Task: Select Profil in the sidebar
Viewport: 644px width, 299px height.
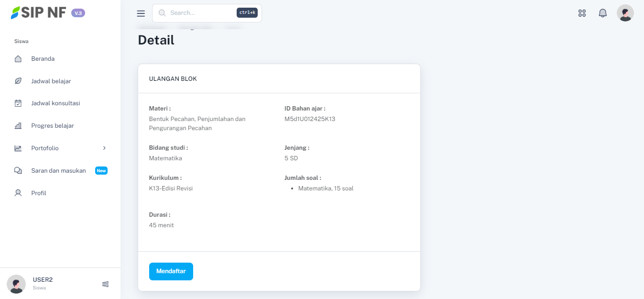Action: [x=39, y=193]
